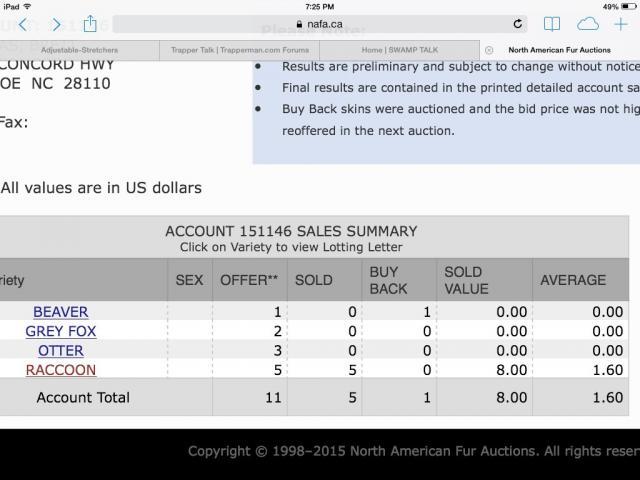The image size is (640, 480).
Task: Reload the nafa.ca page
Action: [518, 24]
